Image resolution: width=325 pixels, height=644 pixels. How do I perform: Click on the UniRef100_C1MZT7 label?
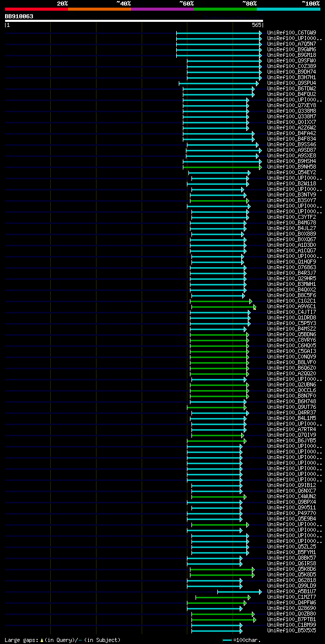(x=291, y=597)
